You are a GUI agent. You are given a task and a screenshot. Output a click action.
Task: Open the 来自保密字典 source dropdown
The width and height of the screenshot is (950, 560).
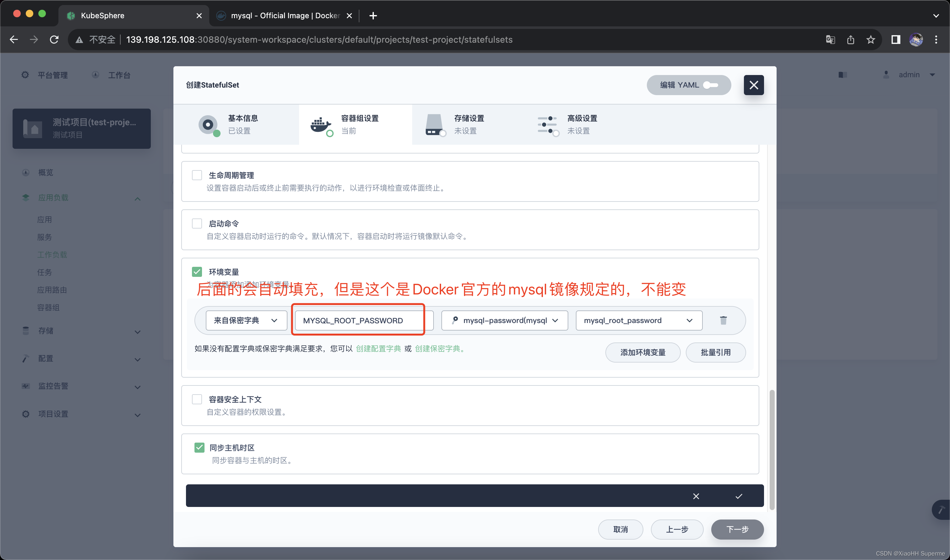tap(246, 320)
